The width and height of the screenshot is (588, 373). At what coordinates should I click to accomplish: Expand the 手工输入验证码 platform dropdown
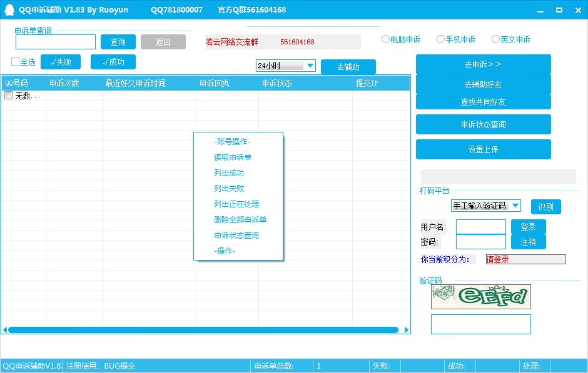point(515,205)
